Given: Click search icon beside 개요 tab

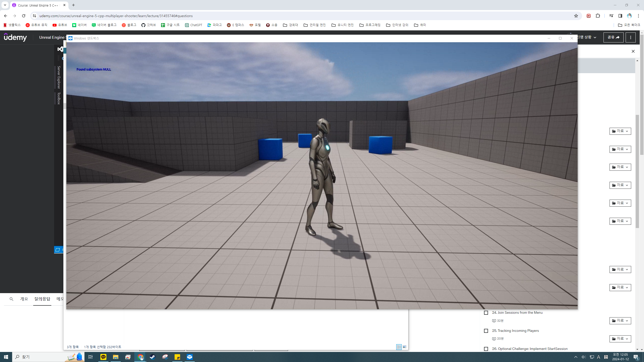Looking at the screenshot, I should 11,299.
